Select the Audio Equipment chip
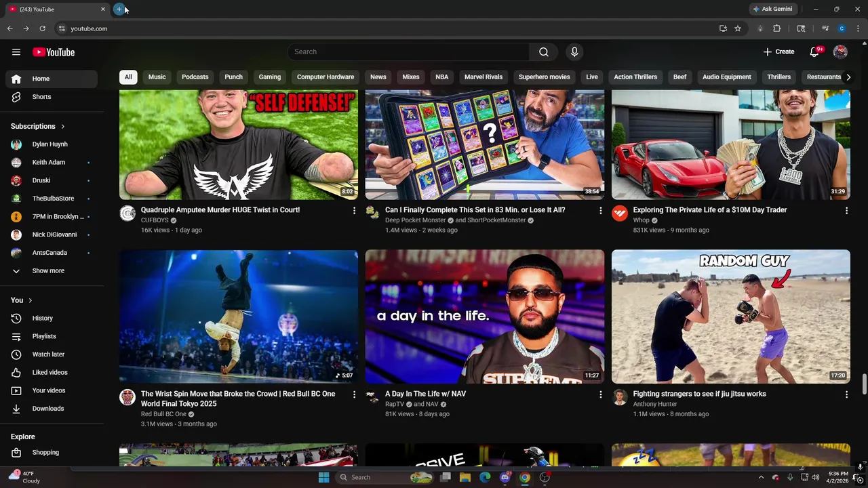This screenshot has height=488, width=868. (727, 77)
